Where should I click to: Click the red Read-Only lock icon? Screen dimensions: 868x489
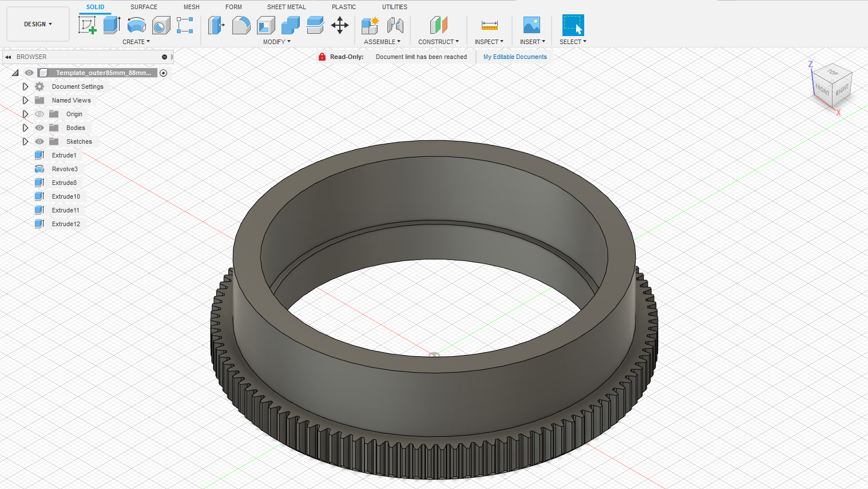tap(322, 57)
